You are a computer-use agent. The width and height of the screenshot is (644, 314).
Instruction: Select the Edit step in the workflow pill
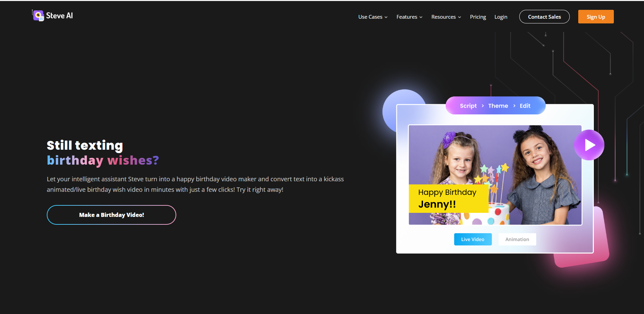pos(525,106)
